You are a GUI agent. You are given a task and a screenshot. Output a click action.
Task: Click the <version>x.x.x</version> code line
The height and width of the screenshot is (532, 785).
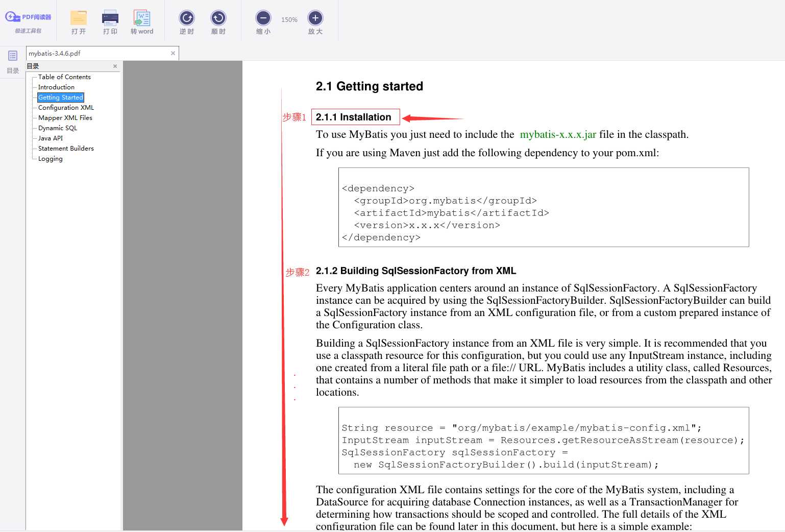(x=427, y=225)
